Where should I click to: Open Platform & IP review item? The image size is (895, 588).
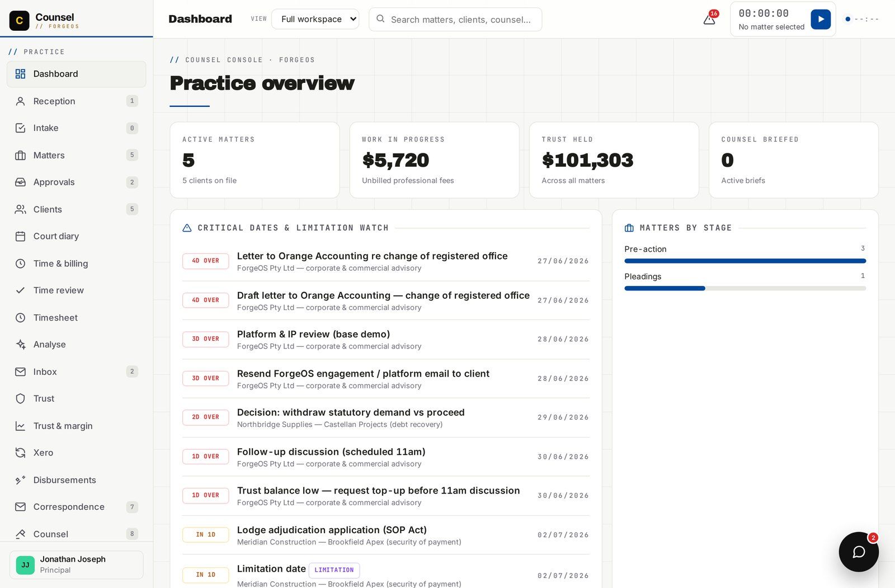pyautogui.click(x=385, y=340)
